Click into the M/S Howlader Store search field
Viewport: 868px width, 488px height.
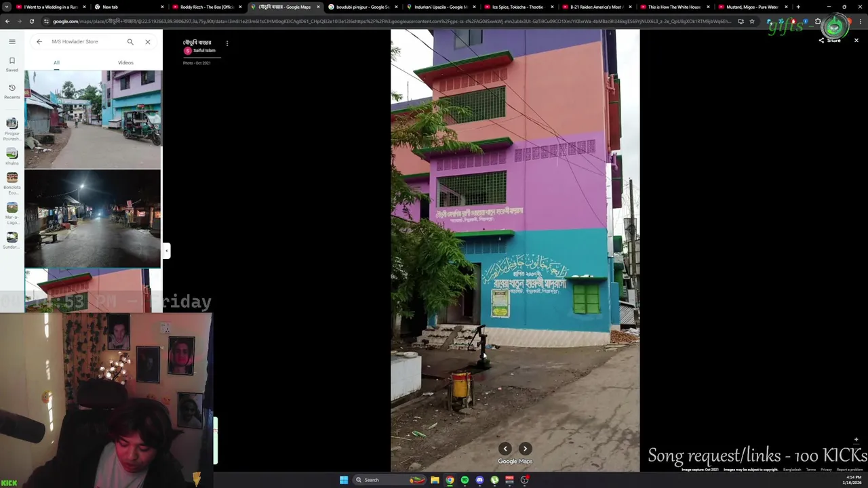pos(85,41)
